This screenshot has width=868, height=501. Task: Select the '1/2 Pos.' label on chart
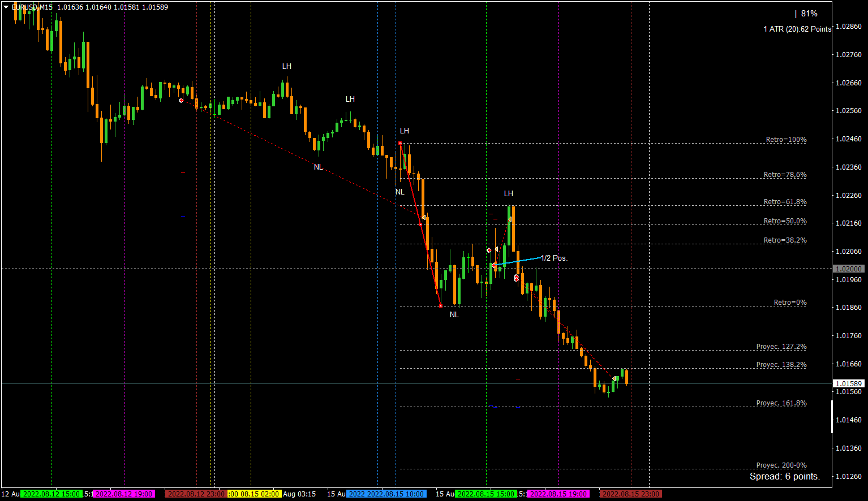tap(554, 258)
